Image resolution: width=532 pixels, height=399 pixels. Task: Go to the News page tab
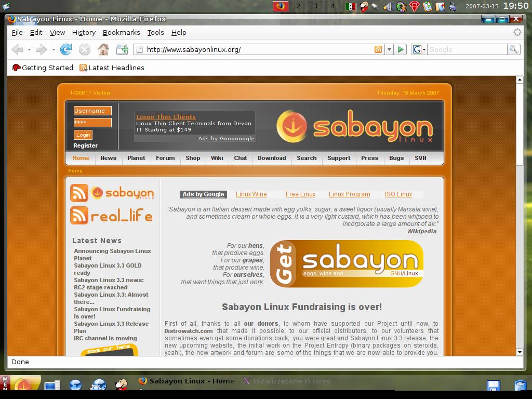tap(108, 158)
